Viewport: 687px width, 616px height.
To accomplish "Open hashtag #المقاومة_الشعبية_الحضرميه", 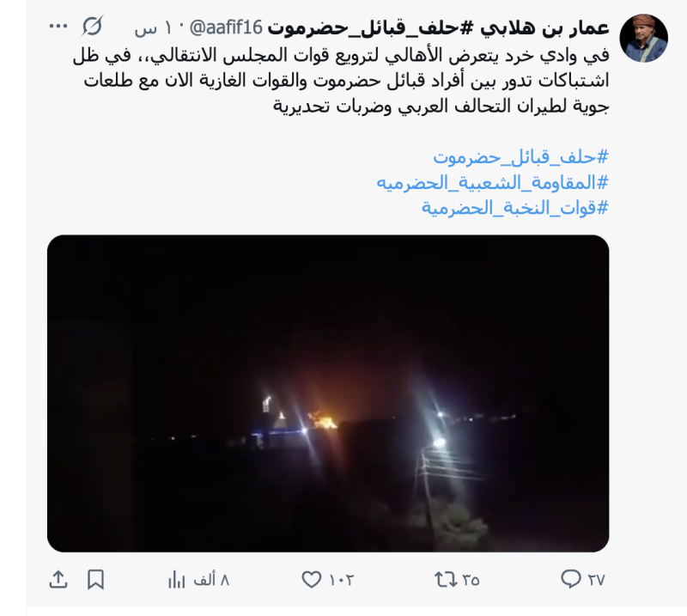I will [x=493, y=182].
